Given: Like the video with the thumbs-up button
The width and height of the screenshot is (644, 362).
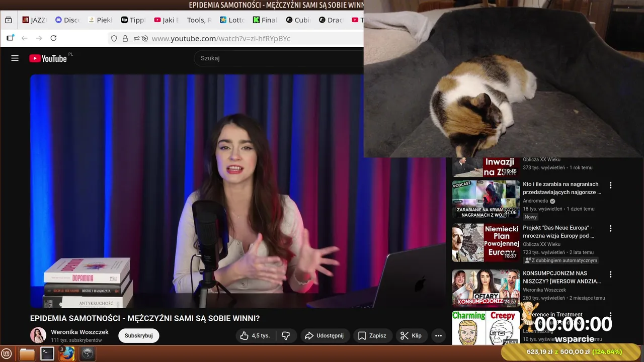Looking at the screenshot, I should pos(255,336).
